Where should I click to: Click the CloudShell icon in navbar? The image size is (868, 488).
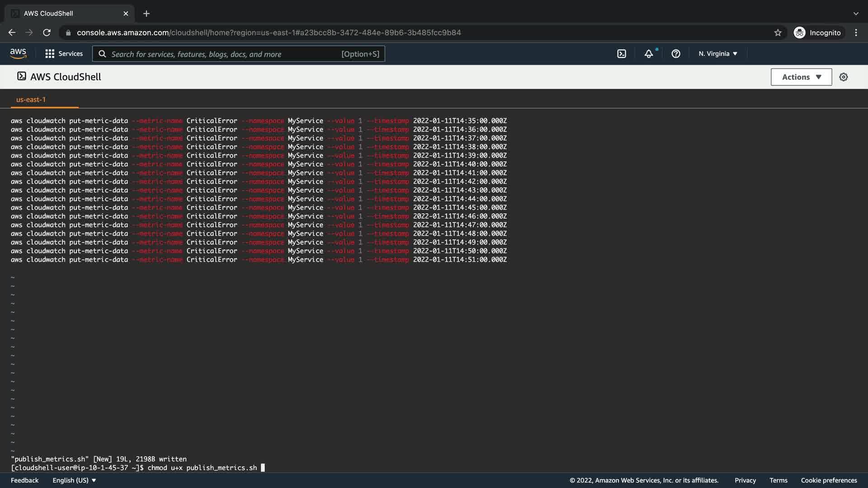[622, 54]
